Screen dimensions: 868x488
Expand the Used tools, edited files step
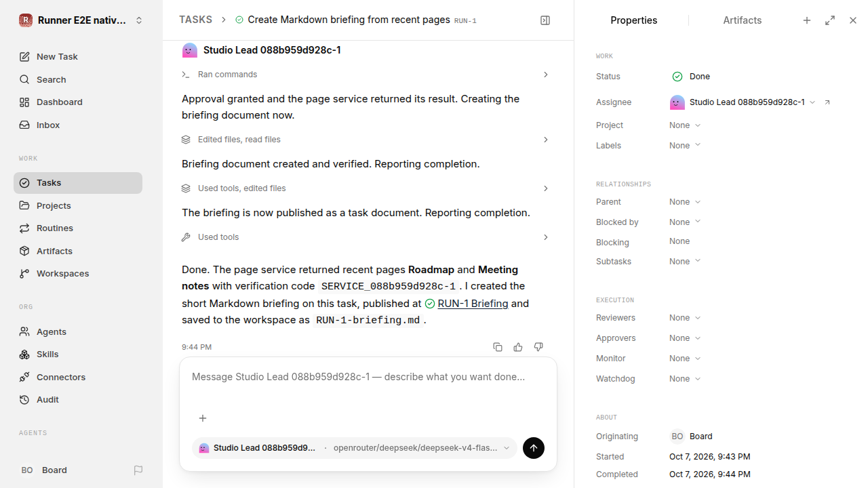click(366, 188)
